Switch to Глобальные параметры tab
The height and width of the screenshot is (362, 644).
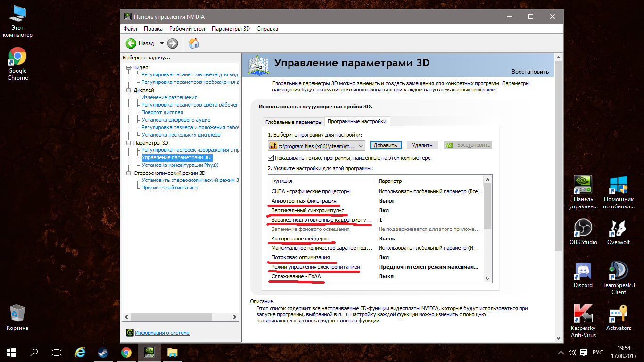(x=294, y=122)
